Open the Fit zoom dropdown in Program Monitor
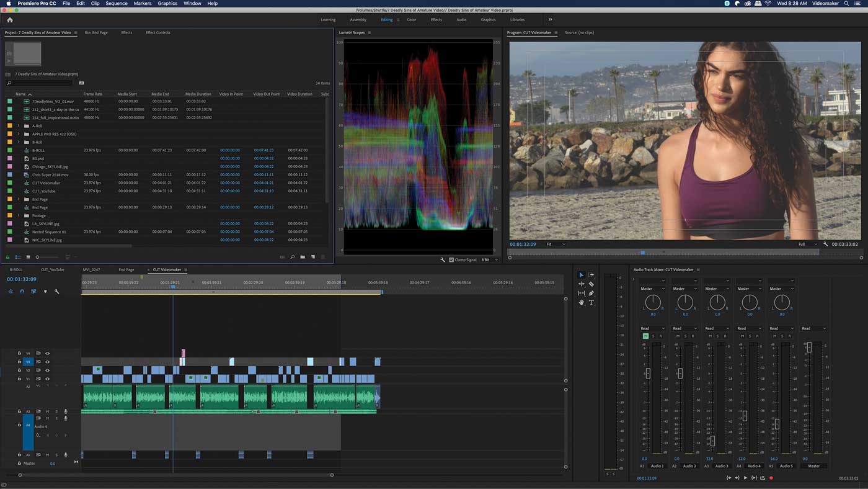This screenshot has height=489, width=868. click(555, 244)
